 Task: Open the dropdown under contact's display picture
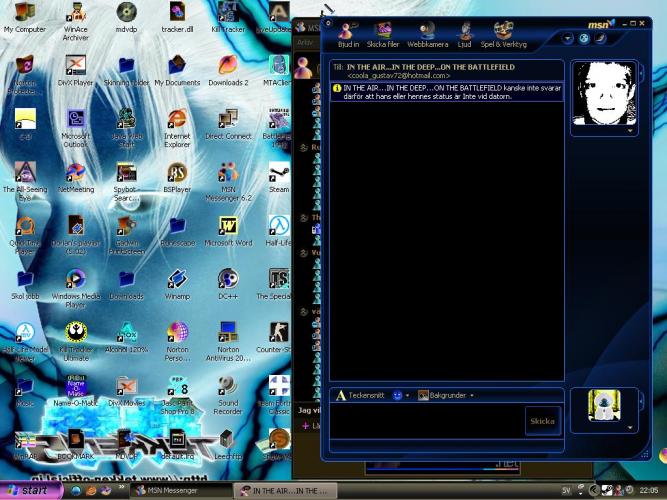tap(630, 131)
